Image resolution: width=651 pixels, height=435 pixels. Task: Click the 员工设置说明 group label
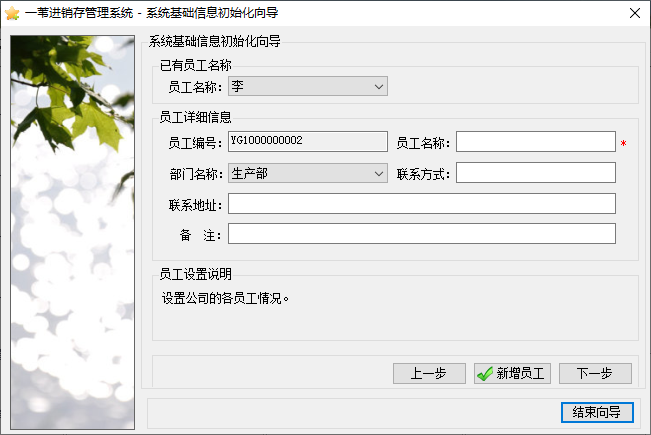click(196, 274)
